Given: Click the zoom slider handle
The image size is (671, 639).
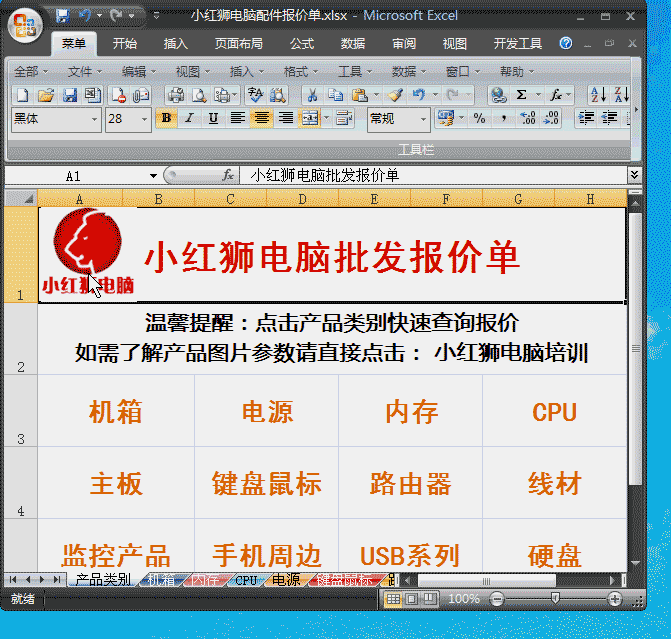Looking at the screenshot, I should coord(555,598).
